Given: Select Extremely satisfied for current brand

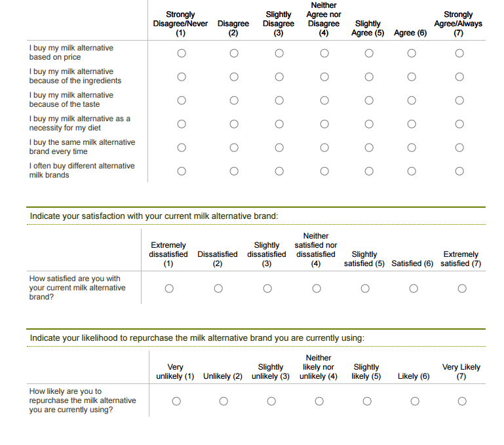Looking at the screenshot, I should tap(462, 288).
